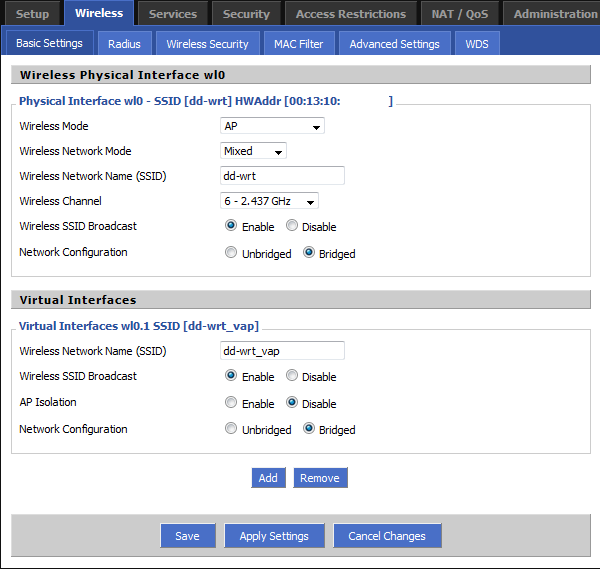
Task: Click the Cancel Changes button
Action: (387, 536)
